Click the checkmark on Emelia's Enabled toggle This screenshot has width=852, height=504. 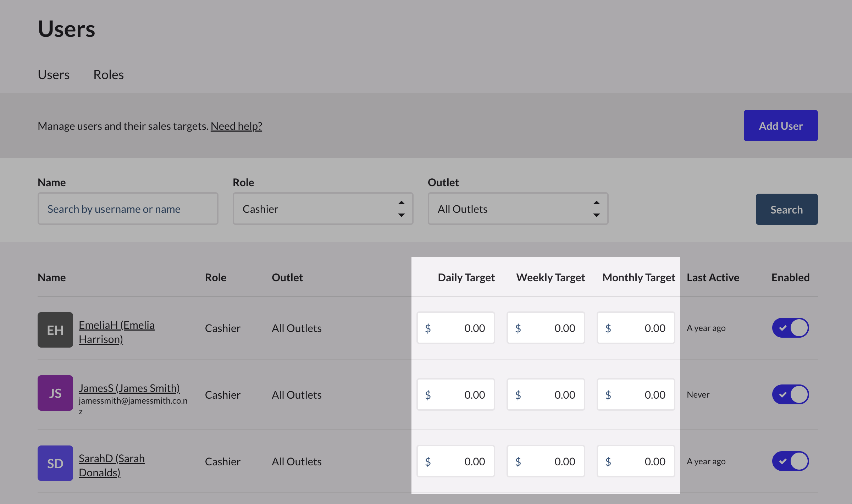(x=784, y=328)
